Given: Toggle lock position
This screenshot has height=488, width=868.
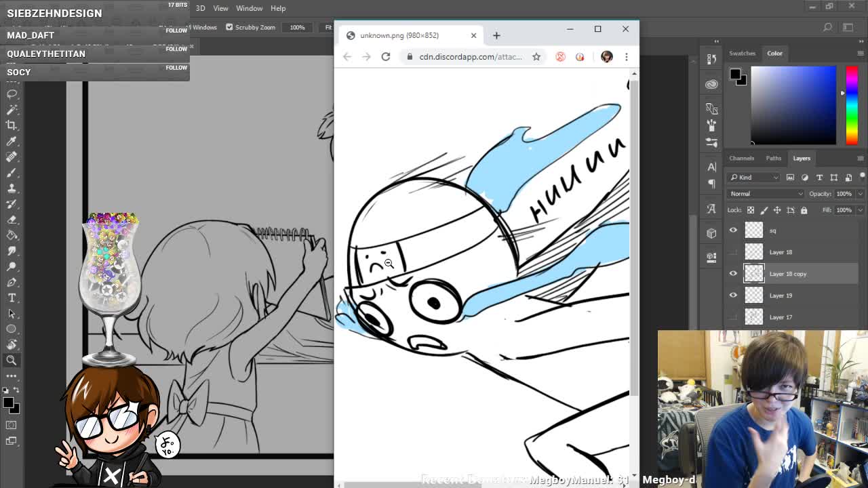Looking at the screenshot, I should [x=777, y=210].
